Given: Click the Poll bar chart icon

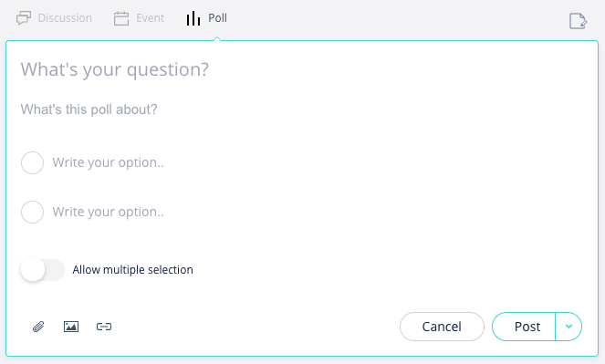Looking at the screenshot, I should click(x=193, y=18).
